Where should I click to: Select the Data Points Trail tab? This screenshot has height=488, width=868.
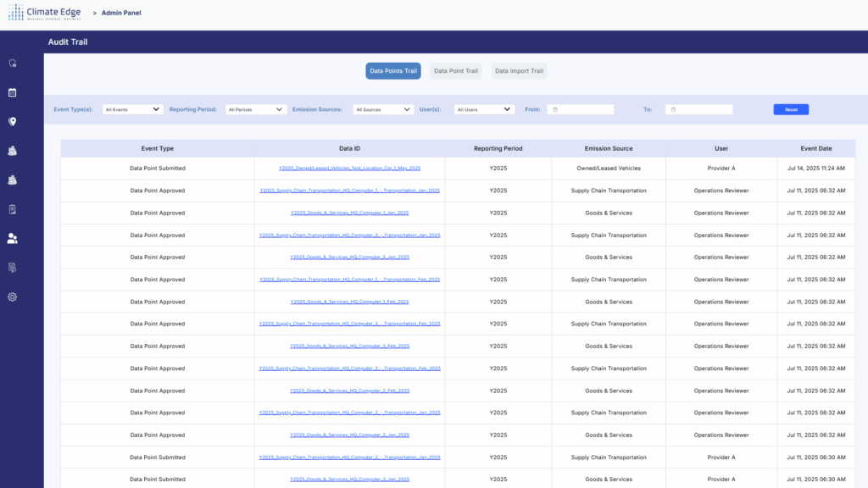click(x=392, y=71)
